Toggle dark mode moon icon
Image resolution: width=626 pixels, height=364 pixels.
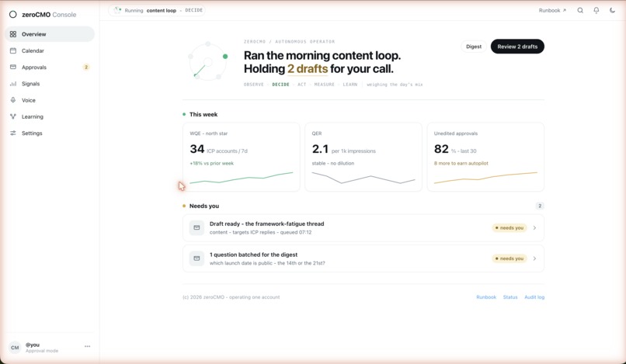pos(612,10)
